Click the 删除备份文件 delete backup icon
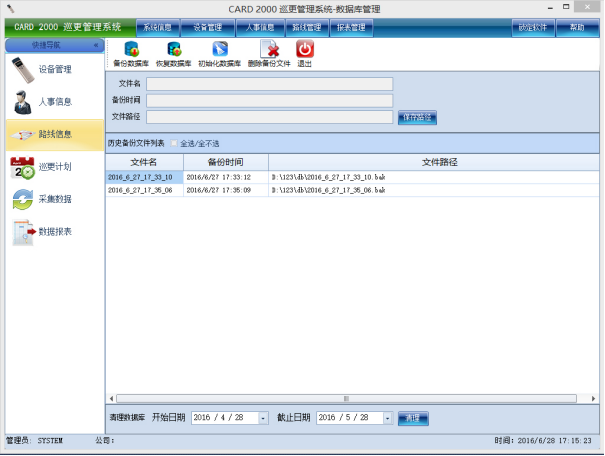The height and width of the screenshot is (456, 605). (269, 49)
